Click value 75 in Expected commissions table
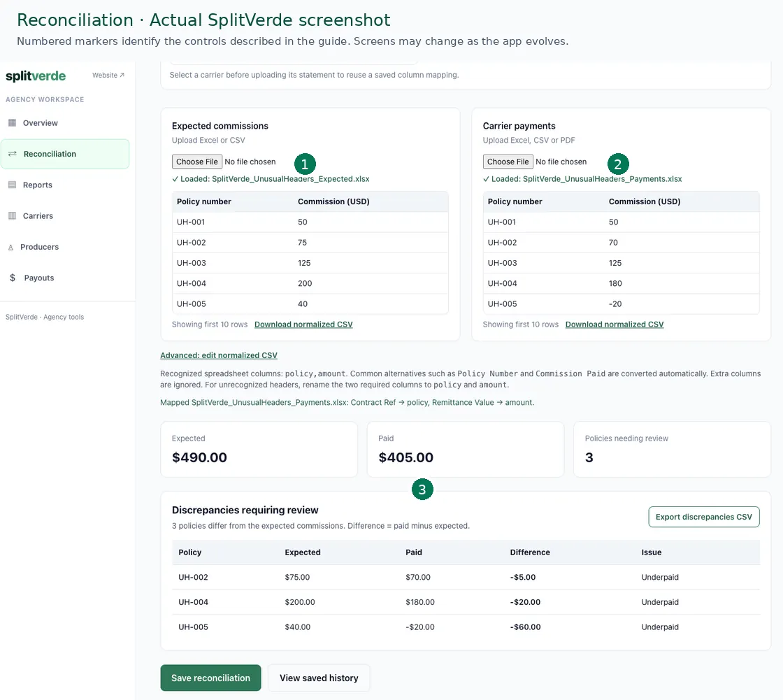 coord(302,243)
